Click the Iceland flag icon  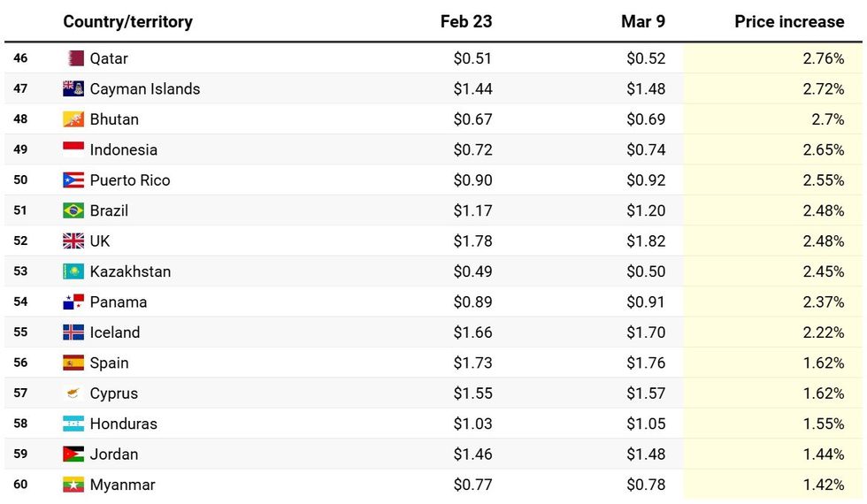73,332
